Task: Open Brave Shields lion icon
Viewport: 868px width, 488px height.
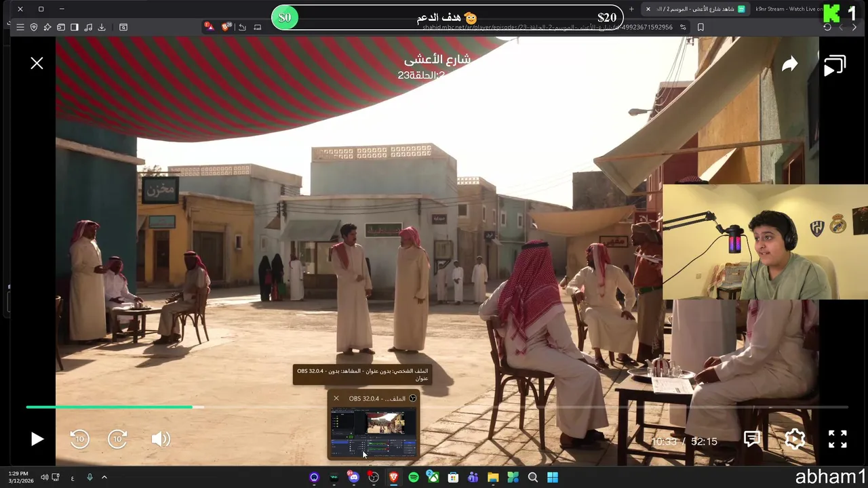Action: point(226,26)
